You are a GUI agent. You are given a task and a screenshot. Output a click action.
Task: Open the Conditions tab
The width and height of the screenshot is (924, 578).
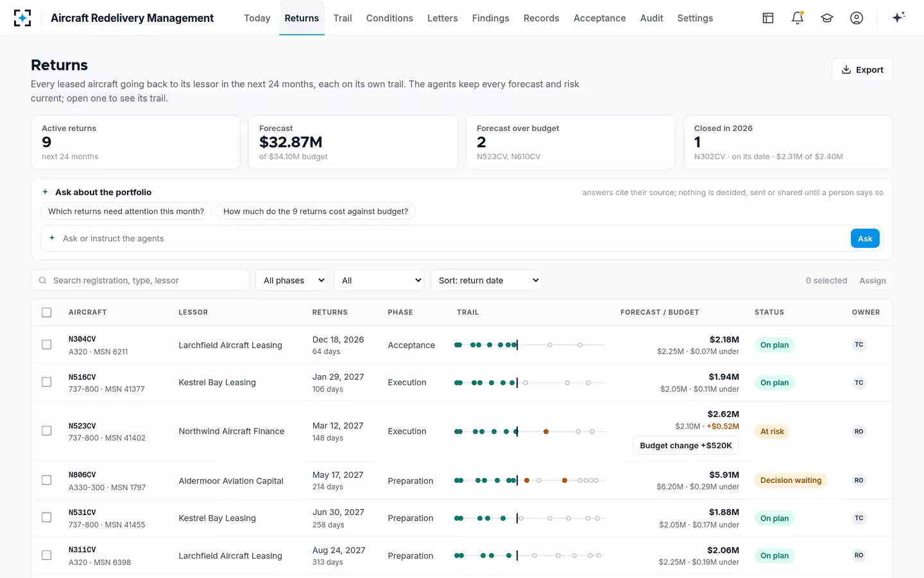[x=389, y=18]
